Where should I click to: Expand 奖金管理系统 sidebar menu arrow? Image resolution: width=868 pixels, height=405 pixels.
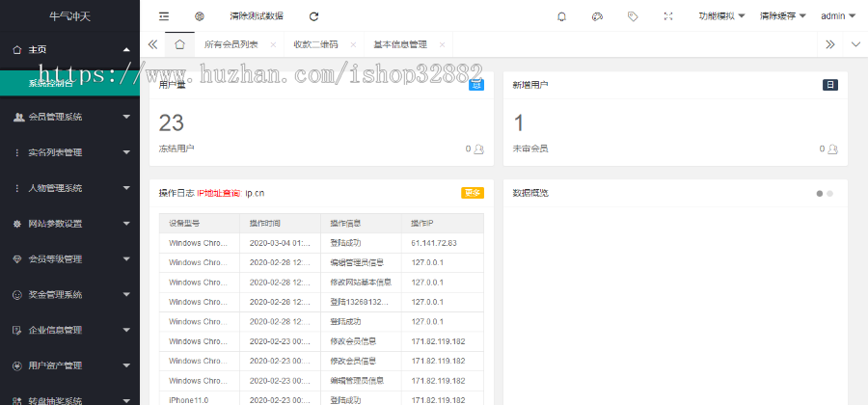click(126, 295)
